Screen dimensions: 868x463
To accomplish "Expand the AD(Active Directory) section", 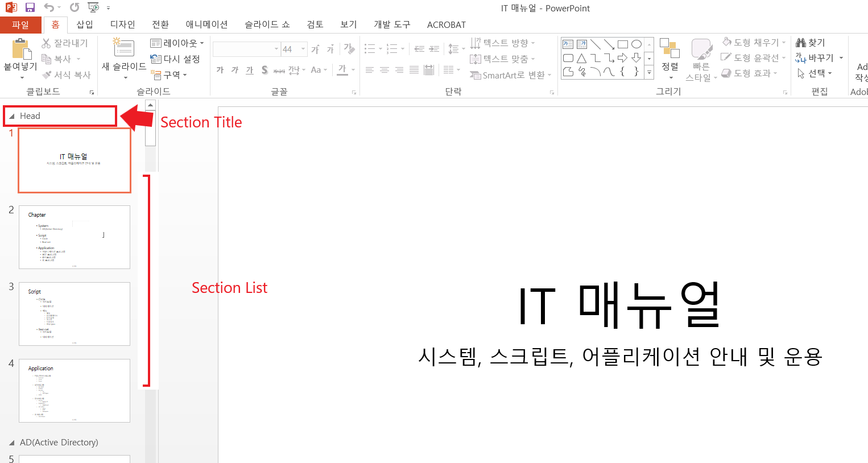I will pyautogui.click(x=12, y=442).
